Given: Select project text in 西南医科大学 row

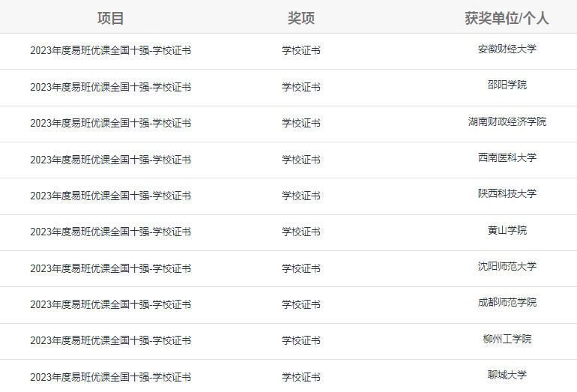Looking at the screenshot, I should click(110, 160).
